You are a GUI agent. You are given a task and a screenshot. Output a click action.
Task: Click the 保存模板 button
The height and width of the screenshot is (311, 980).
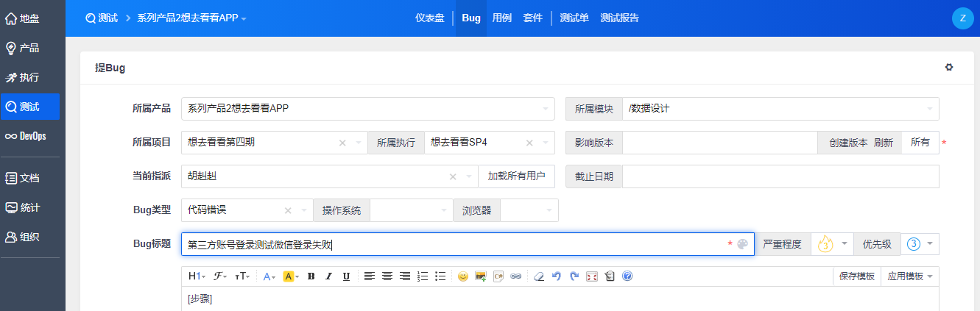pyautogui.click(x=857, y=276)
